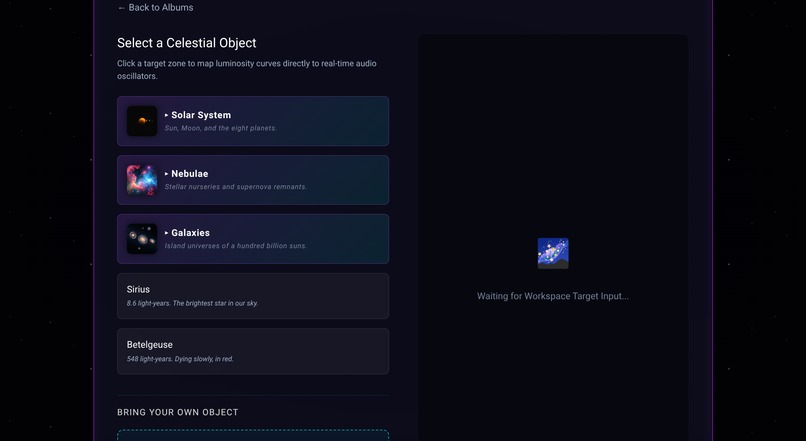Click the Solar System thumbnail image
This screenshot has width=806, height=441.
pyautogui.click(x=142, y=121)
